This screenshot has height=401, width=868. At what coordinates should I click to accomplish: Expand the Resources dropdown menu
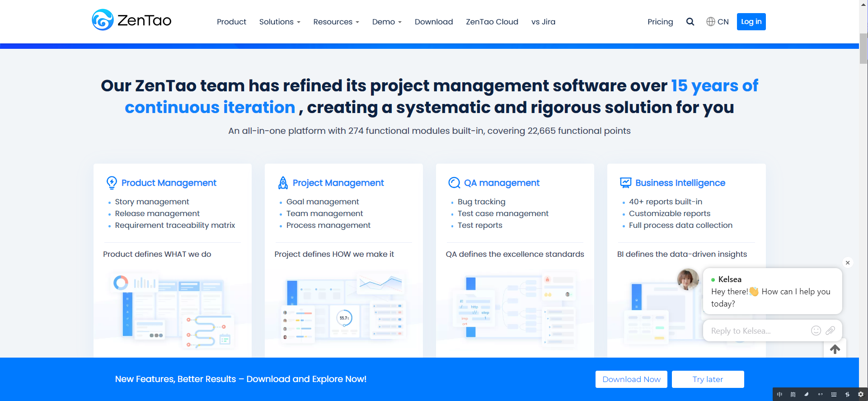336,22
